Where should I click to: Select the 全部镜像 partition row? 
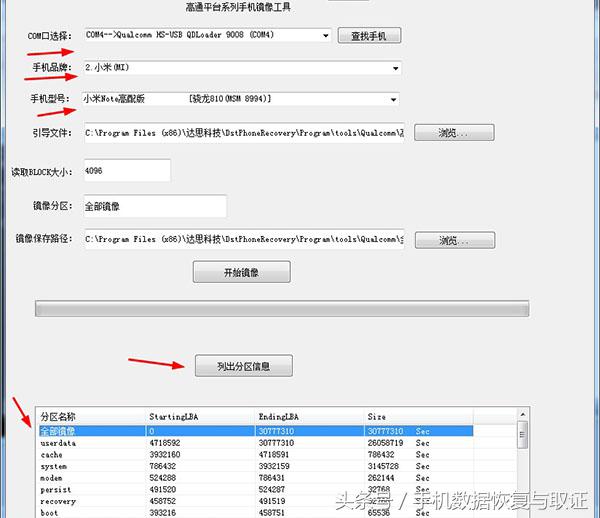tap(256, 431)
